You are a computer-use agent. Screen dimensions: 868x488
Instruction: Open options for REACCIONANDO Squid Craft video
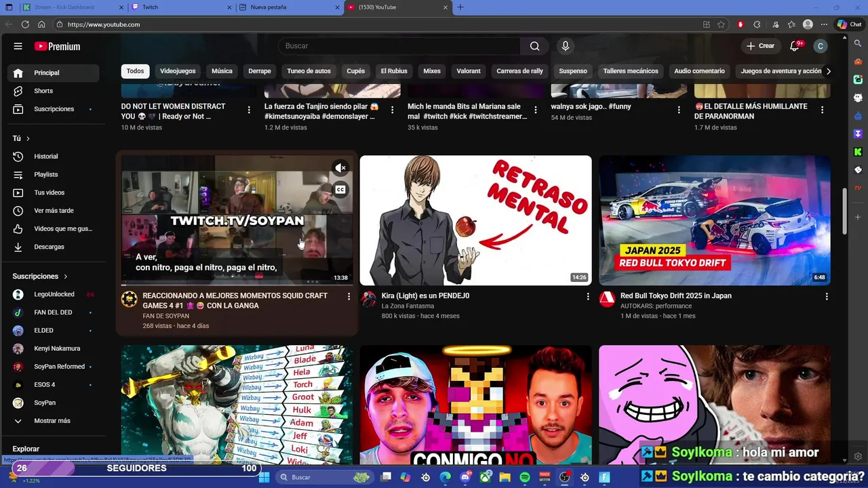pos(349,296)
